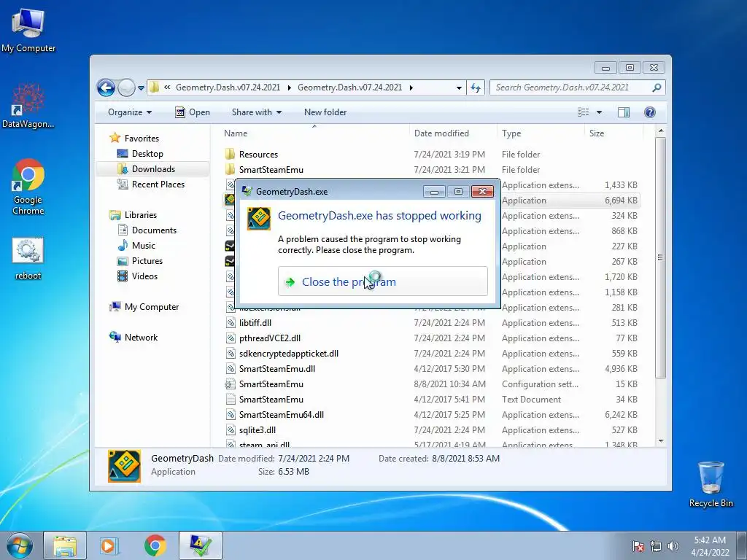Click the taskbar clock
The width and height of the screenshot is (747, 560).
[710, 546]
